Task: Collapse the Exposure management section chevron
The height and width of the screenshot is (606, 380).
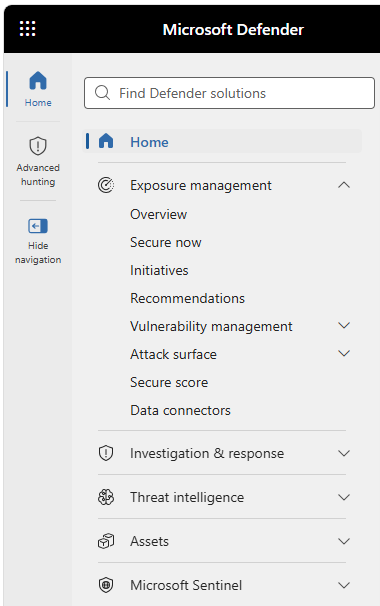Action: point(344,185)
